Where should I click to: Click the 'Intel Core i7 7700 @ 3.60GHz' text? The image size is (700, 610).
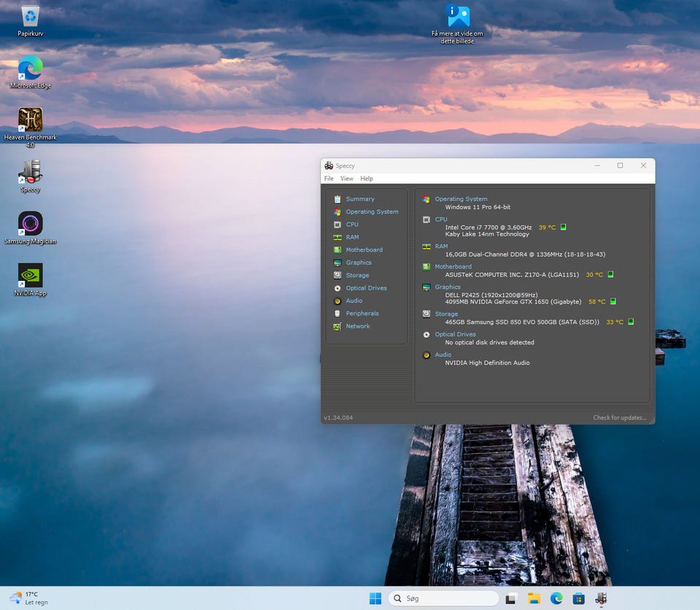pos(489,227)
